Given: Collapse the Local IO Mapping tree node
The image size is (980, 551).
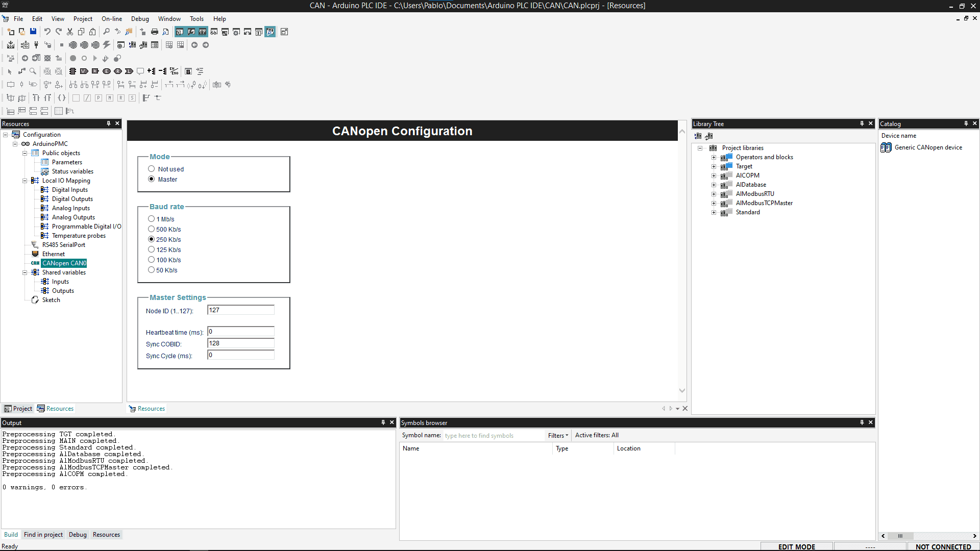Looking at the screenshot, I should [24, 181].
